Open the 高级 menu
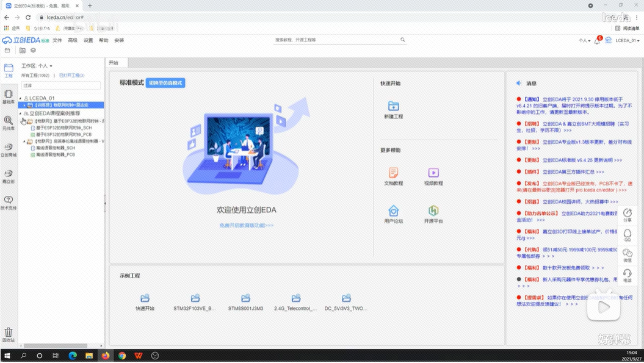The image size is (644, 363). click(73, 40)
